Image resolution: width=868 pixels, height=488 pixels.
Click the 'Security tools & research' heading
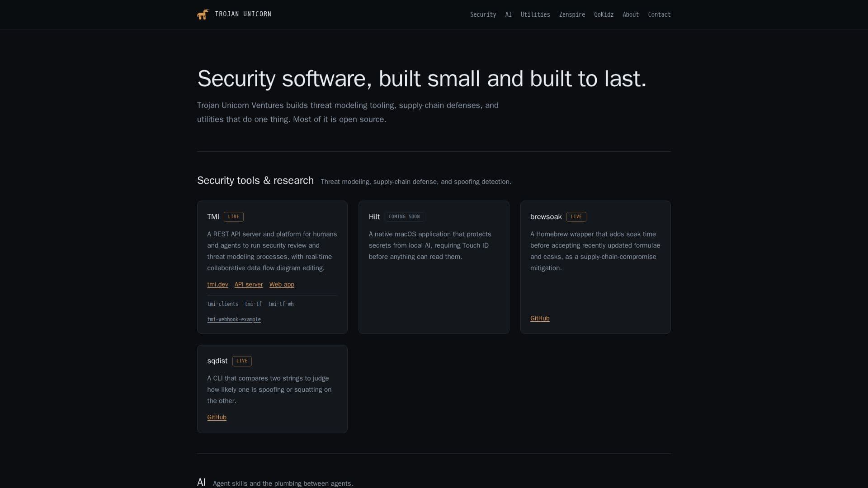[255, 180]
